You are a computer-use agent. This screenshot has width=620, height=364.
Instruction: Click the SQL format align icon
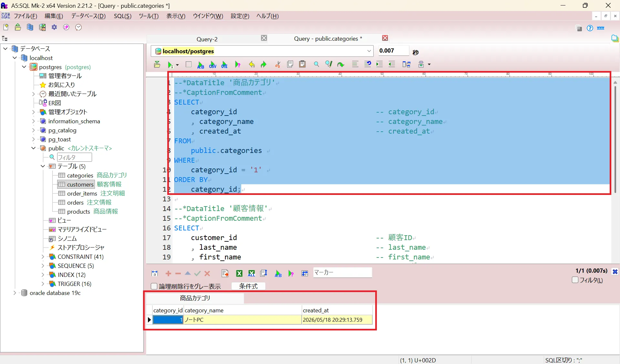pos(355,64)
